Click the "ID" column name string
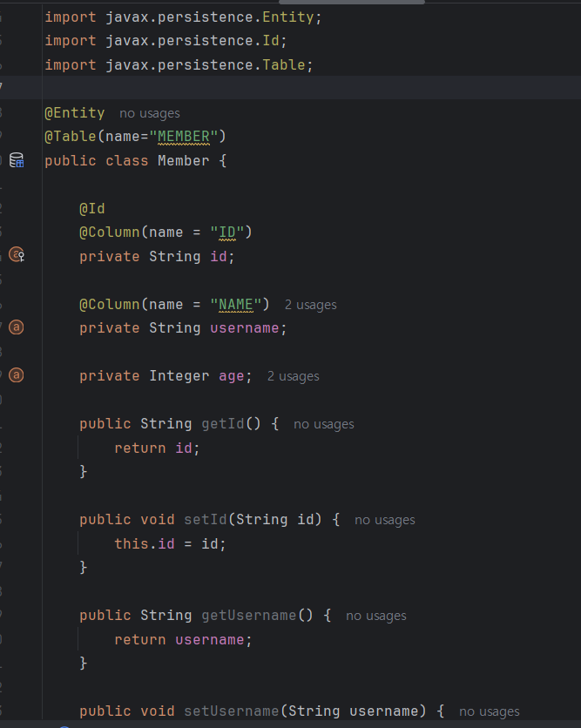The height and width of the screenshot is (728, 581). (x=227, y=233)
